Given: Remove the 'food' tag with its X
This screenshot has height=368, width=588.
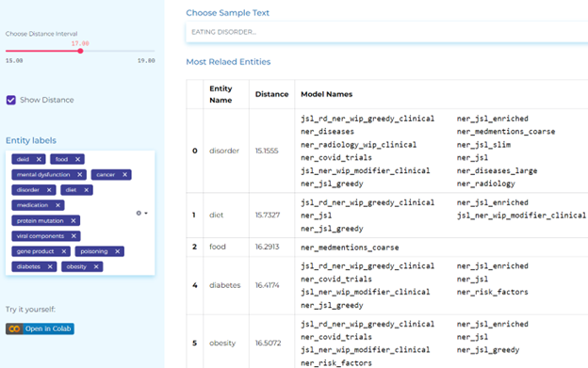Looking at the screenshot, I should point(77,159).
